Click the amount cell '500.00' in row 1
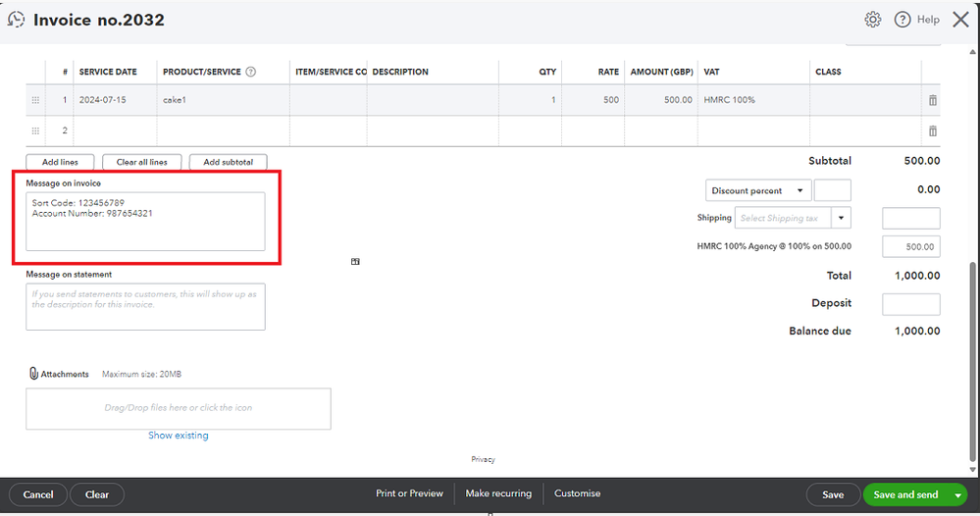This screenshot has width=980, height=516. tap(661, 100)
